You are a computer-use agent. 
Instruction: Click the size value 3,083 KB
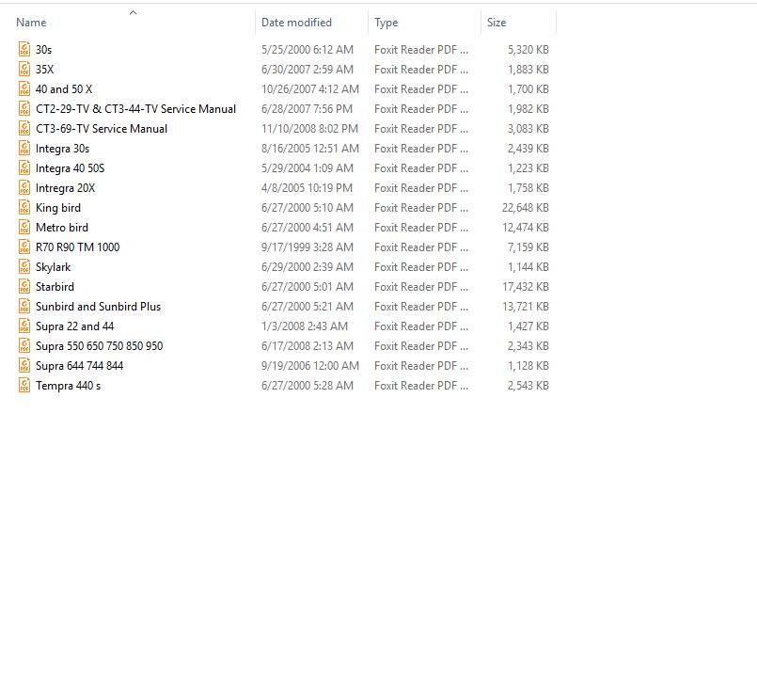tap(528, 129)
